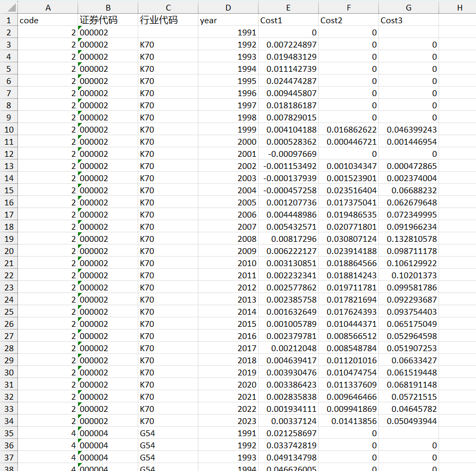Select column B header

108,7
